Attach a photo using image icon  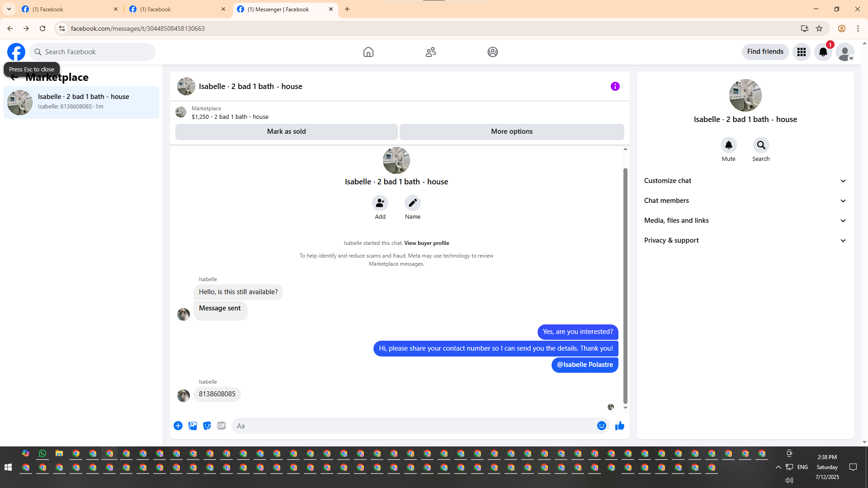tap(193, 426)
